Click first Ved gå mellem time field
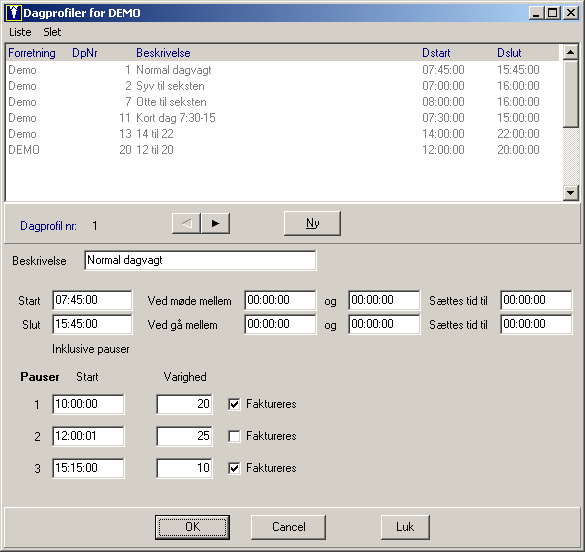The height and width of the screenshot is (552, 585). pyautogui.click(x=280, y=324)
